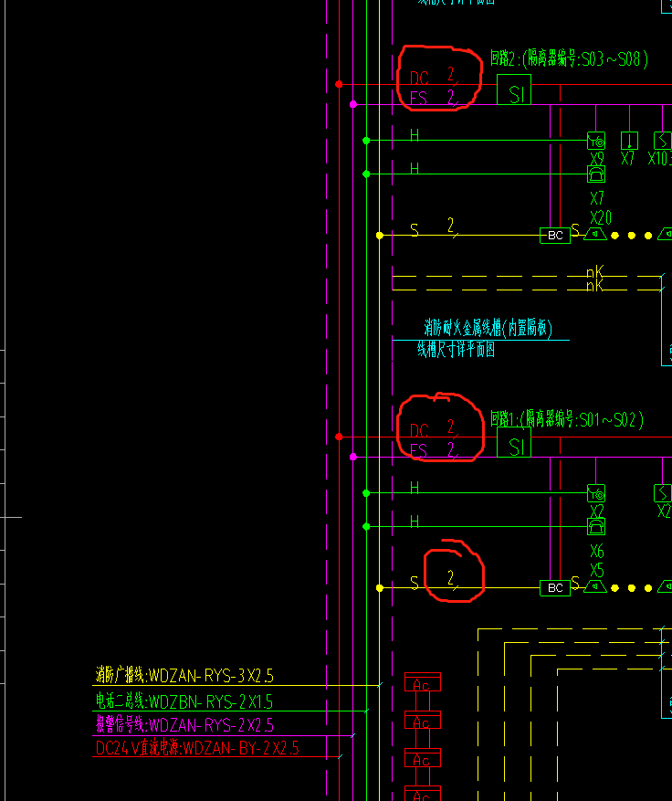Select legend 消防广播线:WDZAN-RYS-3X2.5

(x=184, y=675)
